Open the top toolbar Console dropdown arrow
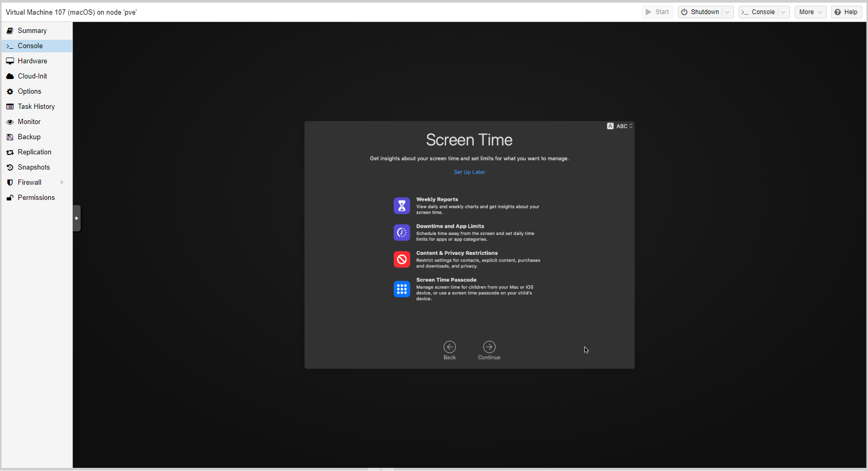The height and width of the screenshot is (471, 868). [x=784, y=12]
